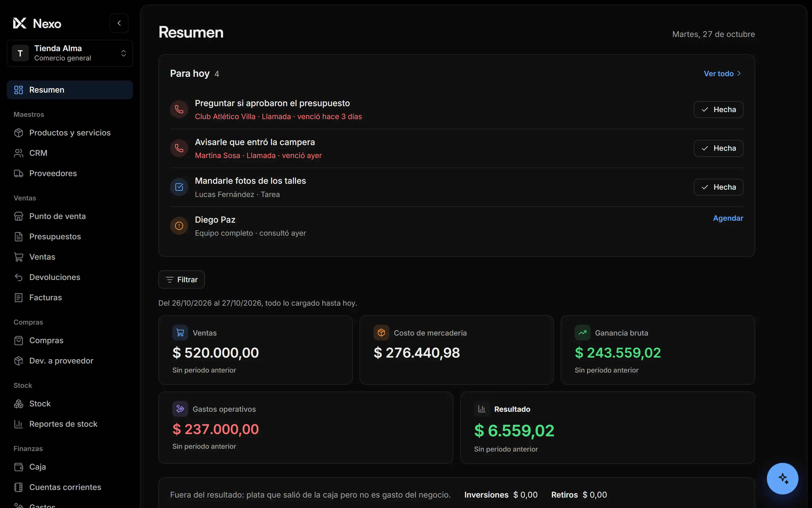The image size is (812, 508).
Task: Click the Retiros $ 0,00 label
Action: coord(579,495)
